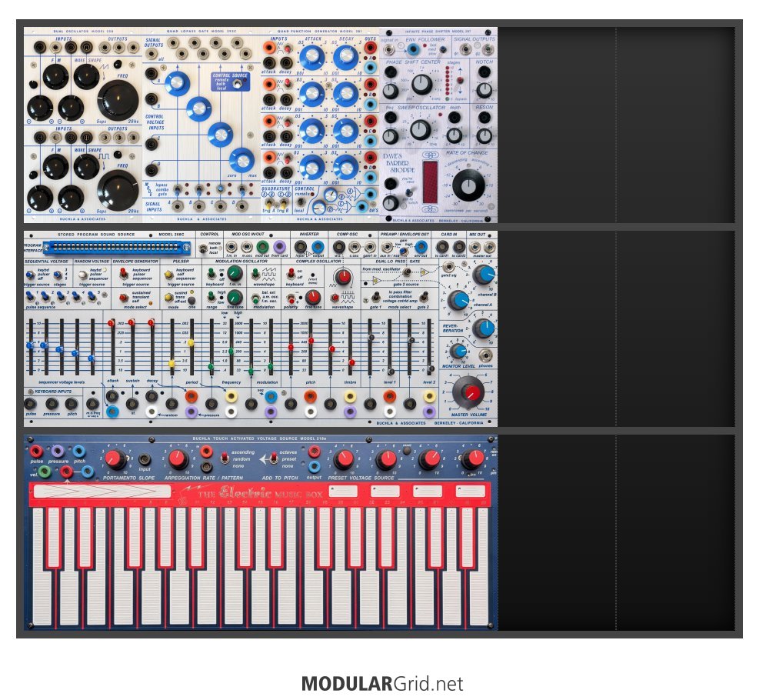Flip the Control Source switch on Model 292C
The image size is (766, 700).
click(238, 85)
